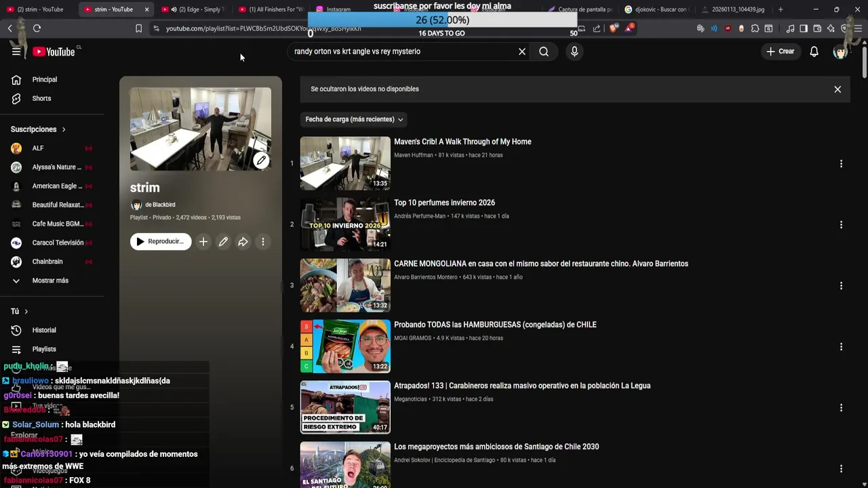Open Brave Wallet icon
The image size is (868, 488).
click(816, 28)
